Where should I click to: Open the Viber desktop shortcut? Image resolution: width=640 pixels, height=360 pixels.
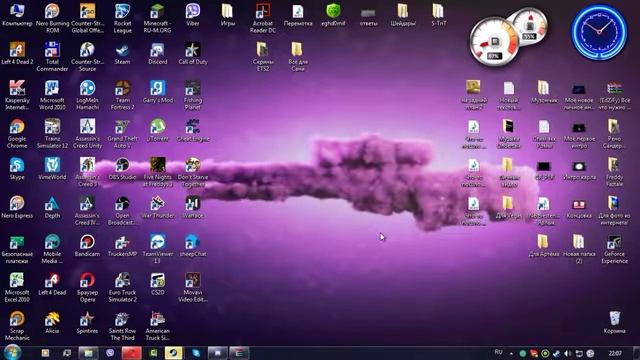[x=193, y=15]
